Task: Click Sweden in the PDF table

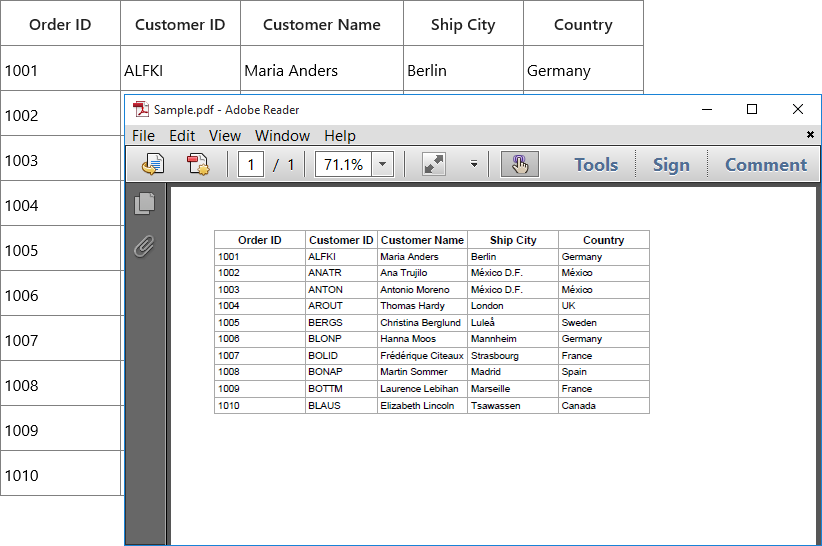Action: (579, 323)
